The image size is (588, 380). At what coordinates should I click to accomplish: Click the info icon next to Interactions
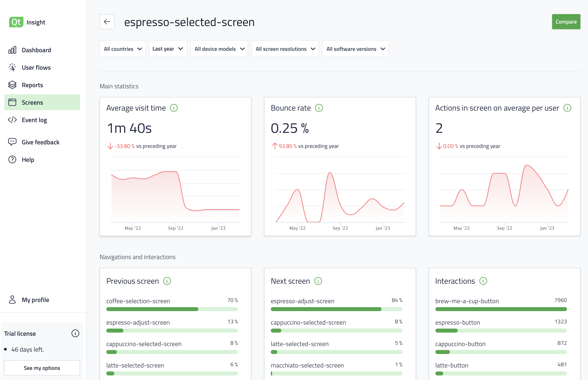coord(483,281)
